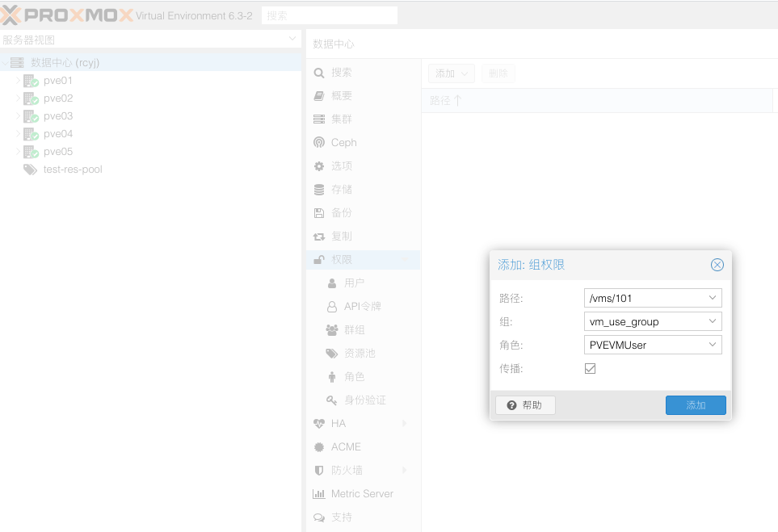Click the shield icon for 防火墙
Viewport: 778px width, 532px height.
319,470
